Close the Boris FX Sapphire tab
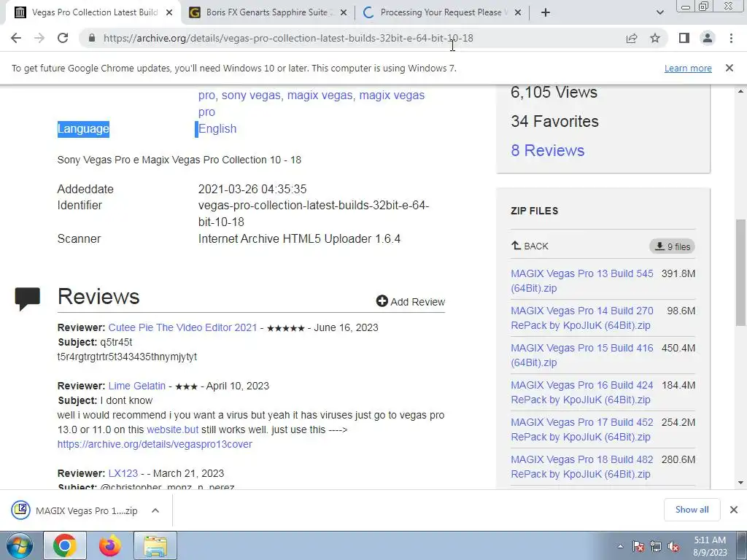The image size is (747, 560). (x=344, y=12)
